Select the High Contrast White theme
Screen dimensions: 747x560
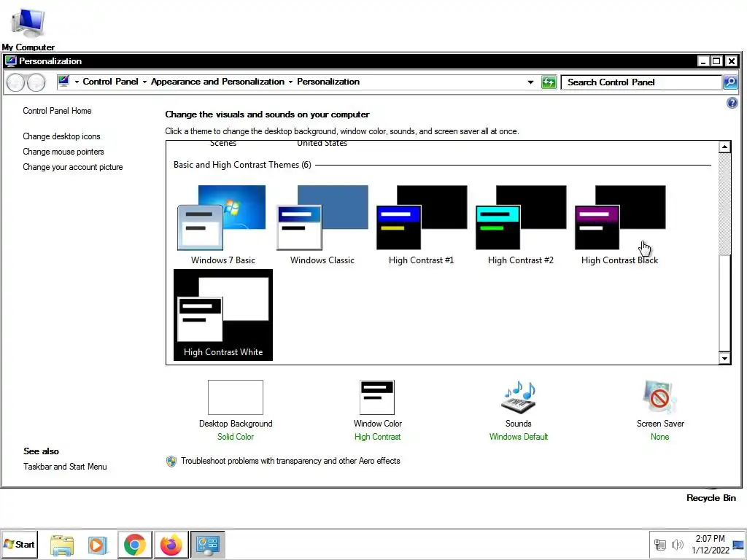click(223, 315)
